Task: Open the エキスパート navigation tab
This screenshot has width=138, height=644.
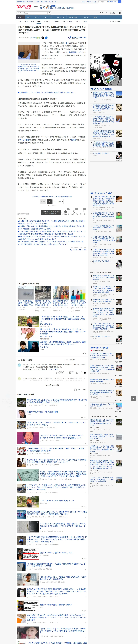Action: pyautogui.click(x=48, y=17)
